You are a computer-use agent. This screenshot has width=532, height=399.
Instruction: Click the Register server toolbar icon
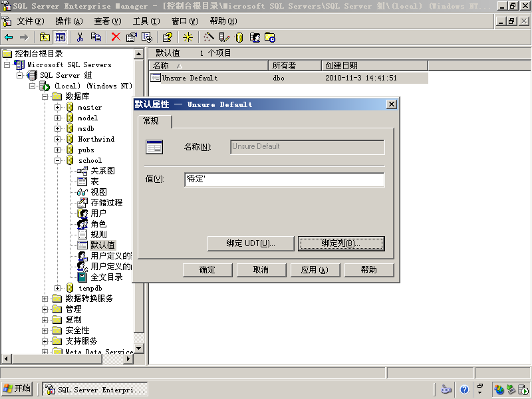coord(224,37)
